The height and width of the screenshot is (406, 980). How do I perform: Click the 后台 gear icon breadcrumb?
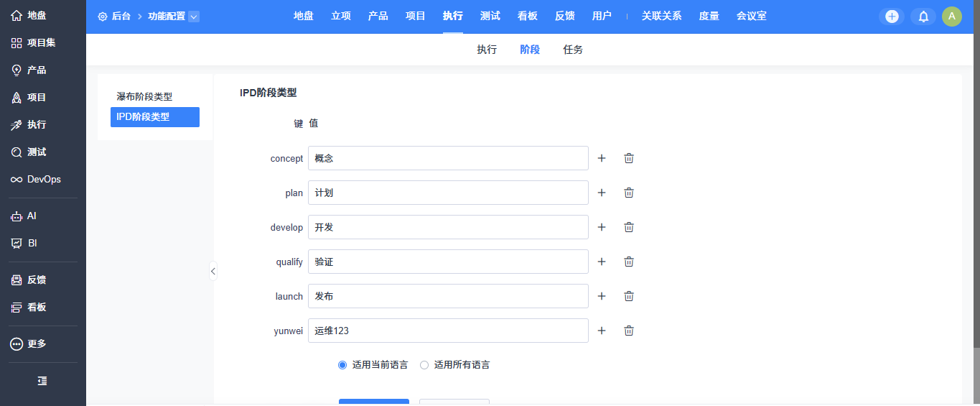(x=103, y=16)
